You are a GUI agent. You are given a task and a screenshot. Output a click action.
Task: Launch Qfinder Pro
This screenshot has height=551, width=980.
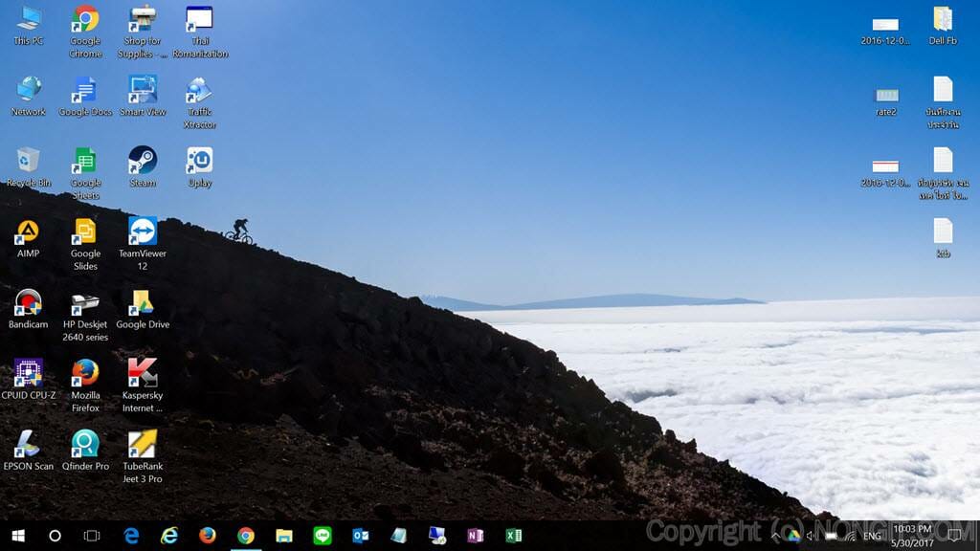coord(84,445)
